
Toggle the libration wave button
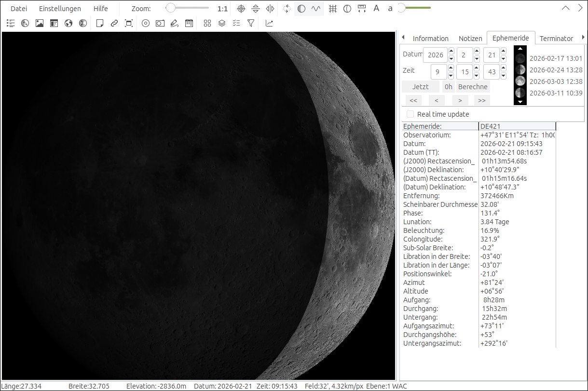[x=316, y=9]
